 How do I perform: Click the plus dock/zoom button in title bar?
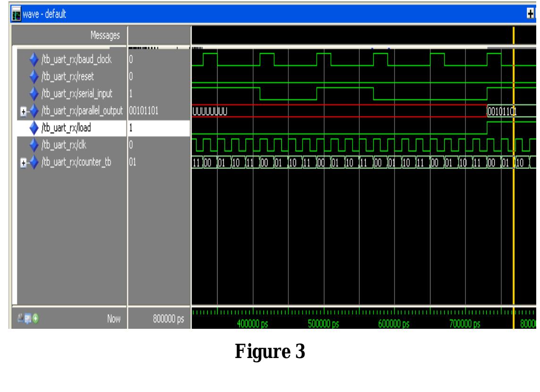click(x=531, y=13)
